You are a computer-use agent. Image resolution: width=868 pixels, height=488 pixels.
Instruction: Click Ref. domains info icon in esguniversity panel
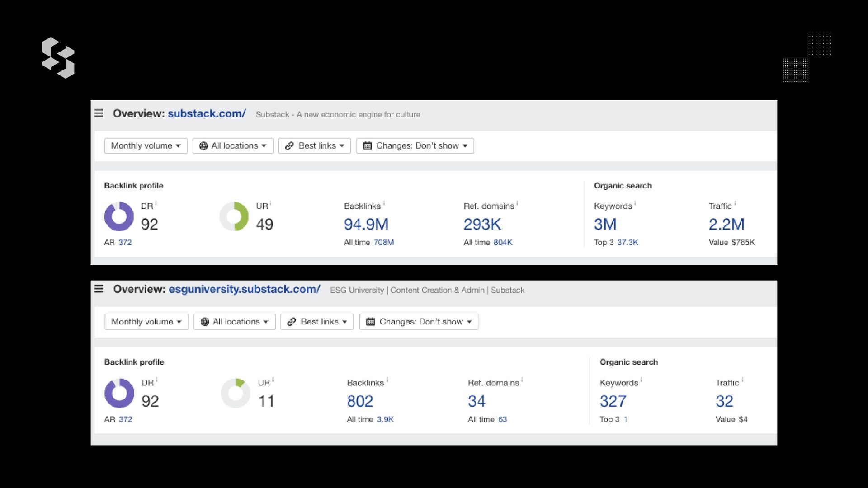coord(522,380)
